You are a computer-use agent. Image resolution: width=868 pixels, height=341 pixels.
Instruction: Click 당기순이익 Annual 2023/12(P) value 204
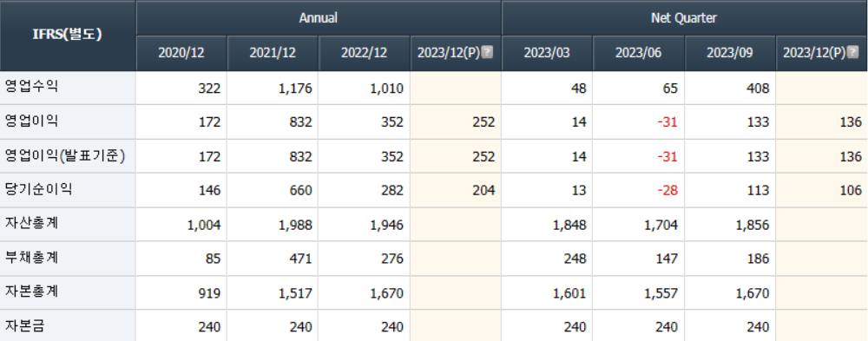[x=483, y=190]
